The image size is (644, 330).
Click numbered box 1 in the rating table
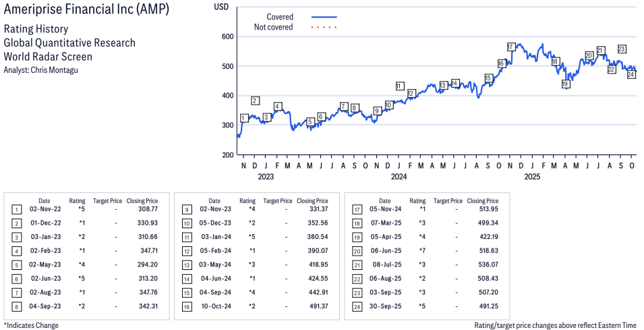coord(17,210)
